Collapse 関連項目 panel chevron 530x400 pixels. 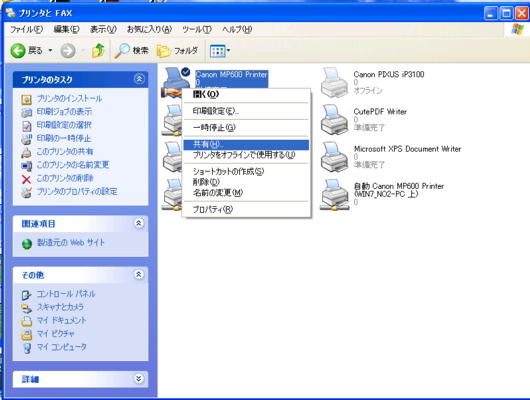coord(139,223)
